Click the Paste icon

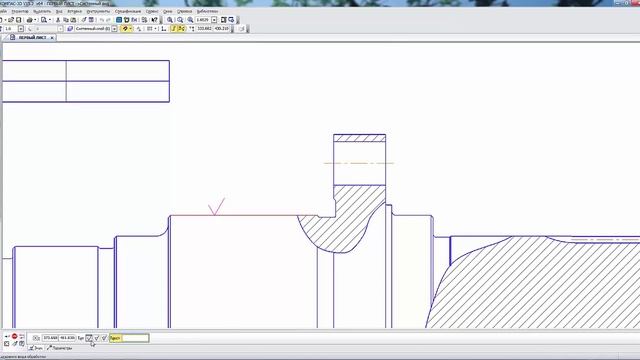[x=73, y=20]
